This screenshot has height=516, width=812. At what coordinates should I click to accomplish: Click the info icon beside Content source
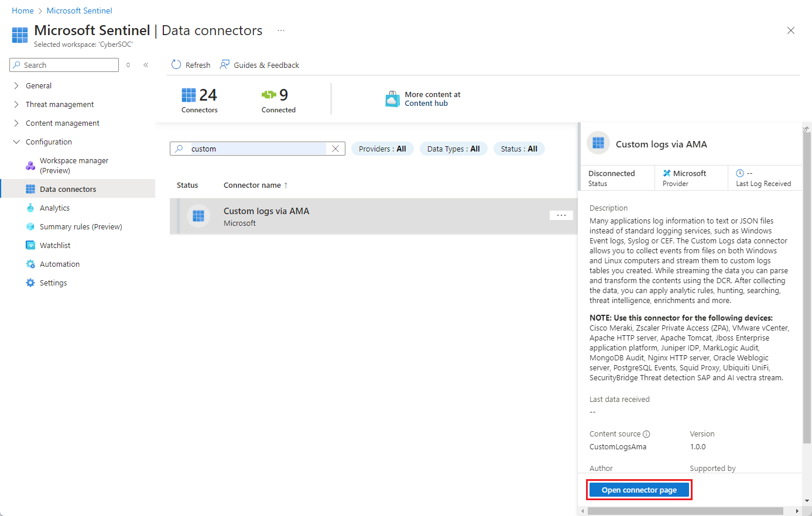click(646, 434)
